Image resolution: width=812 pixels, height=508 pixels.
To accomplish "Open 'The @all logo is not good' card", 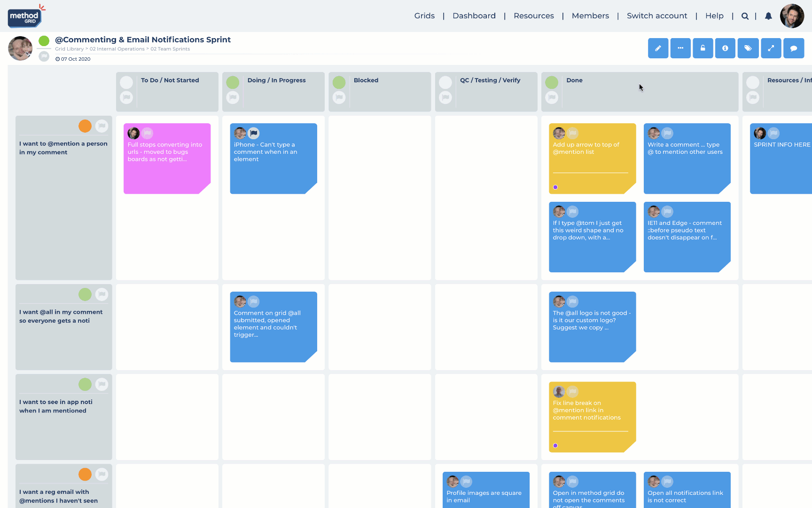I will pos(592,327).
